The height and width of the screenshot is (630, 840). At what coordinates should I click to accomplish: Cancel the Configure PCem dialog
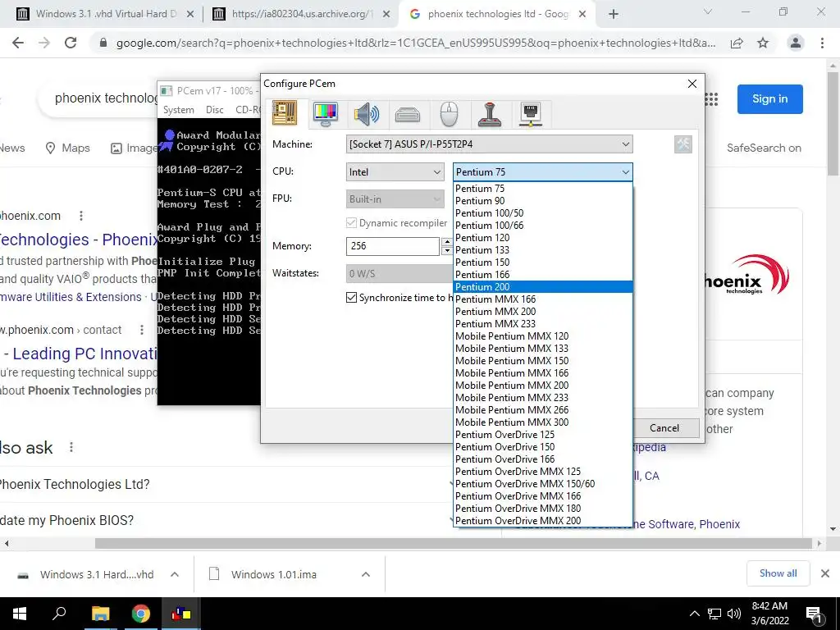tap(664, 427)
